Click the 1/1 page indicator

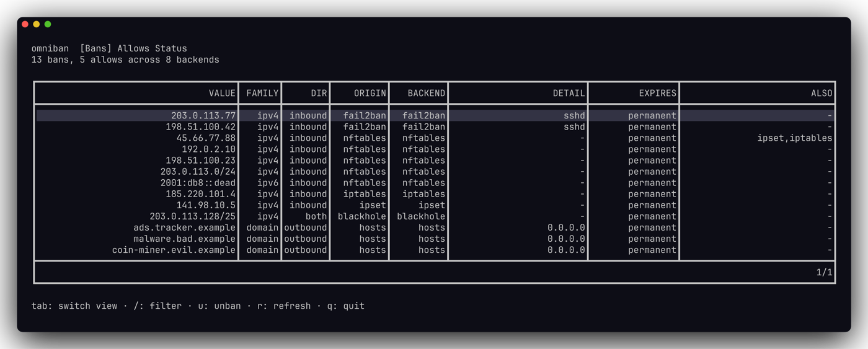(x=824, y=272)
